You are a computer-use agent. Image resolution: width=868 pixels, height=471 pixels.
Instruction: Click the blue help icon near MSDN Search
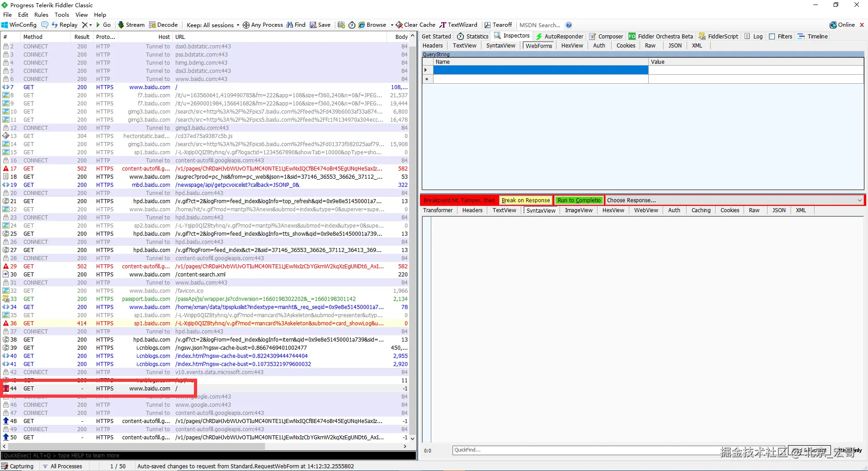569,25
